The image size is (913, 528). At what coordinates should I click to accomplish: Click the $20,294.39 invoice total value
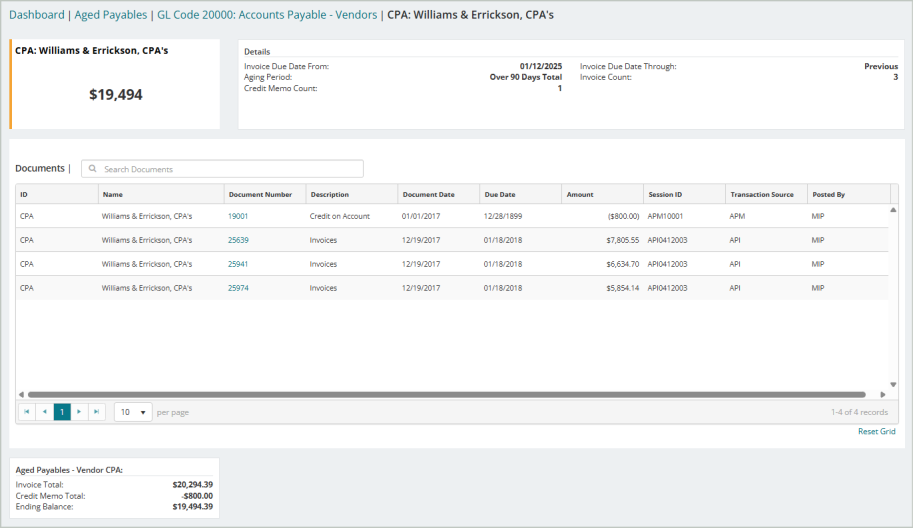coord(192,484)
